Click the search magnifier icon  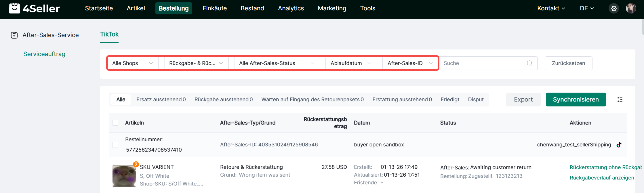point(529,63)
